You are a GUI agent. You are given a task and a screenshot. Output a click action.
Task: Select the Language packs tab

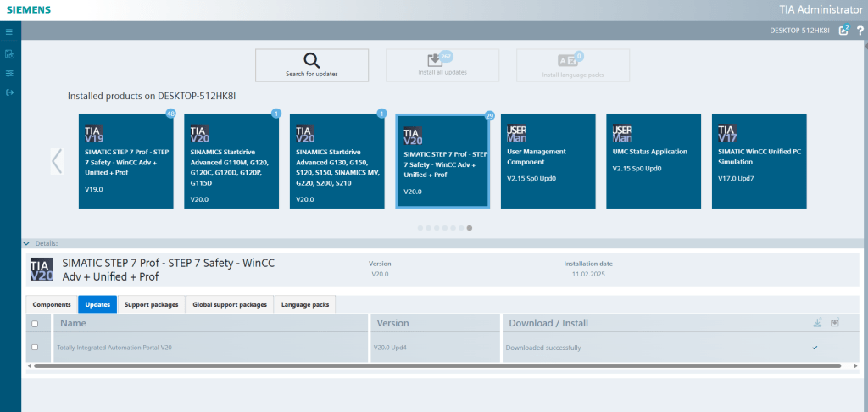tap(305, 304)
